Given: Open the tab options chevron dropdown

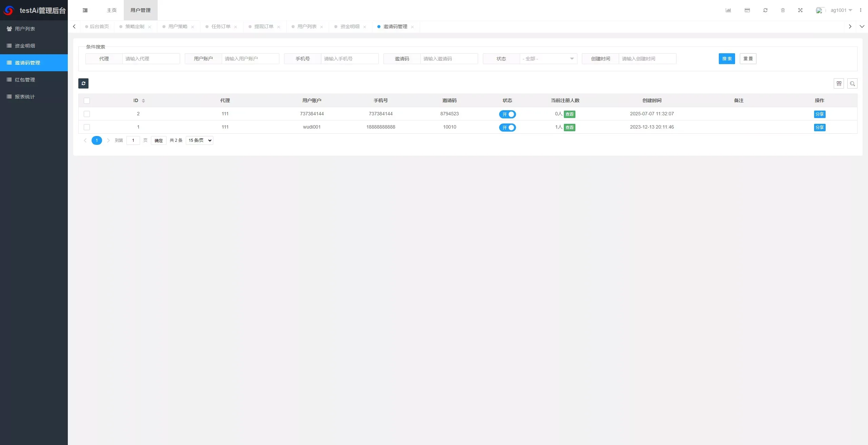Looking at the screenshot, I should [x=862, y=26].
